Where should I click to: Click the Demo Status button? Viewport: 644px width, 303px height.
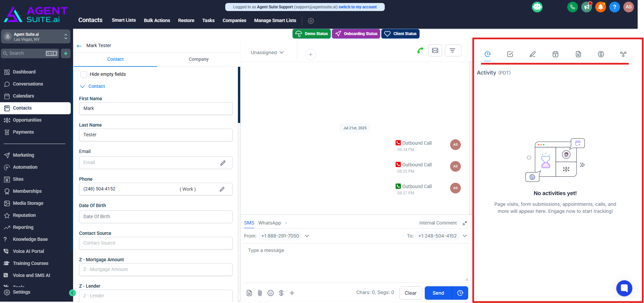click(x=312, y=34)
